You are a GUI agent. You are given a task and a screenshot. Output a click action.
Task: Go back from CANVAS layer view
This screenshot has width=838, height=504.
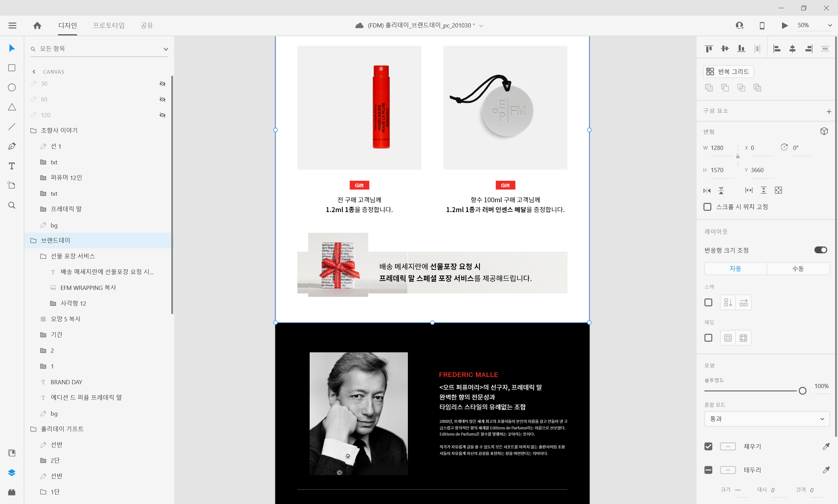[34, 72]
